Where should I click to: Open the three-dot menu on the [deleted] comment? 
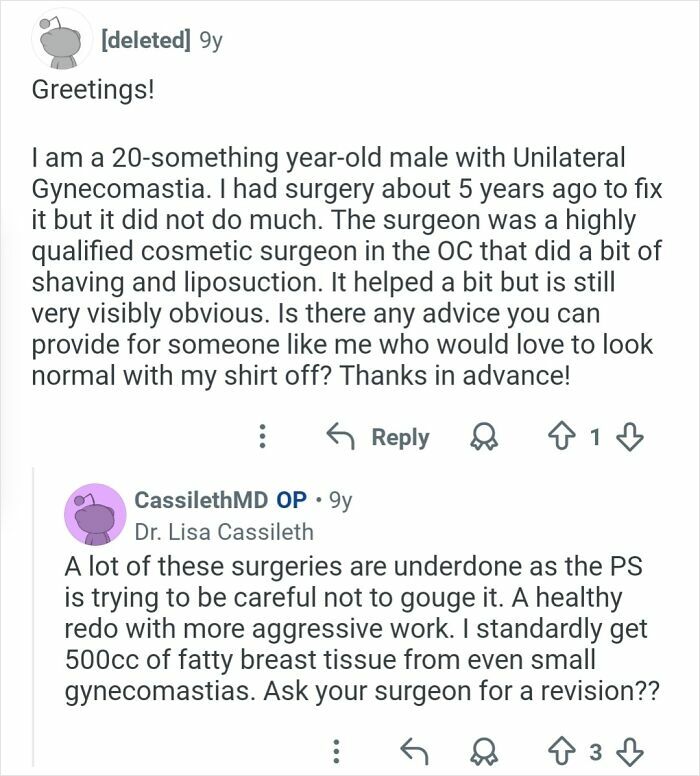point(262,437)
